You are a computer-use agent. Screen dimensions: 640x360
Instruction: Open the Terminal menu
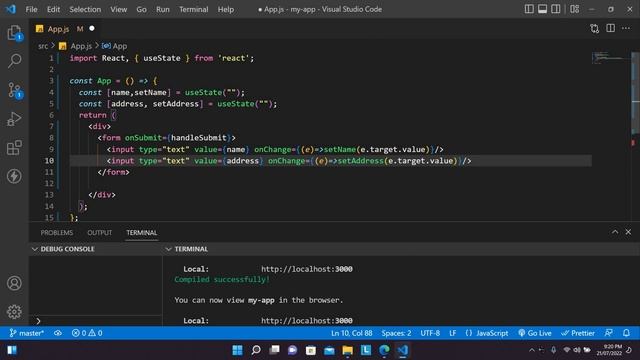click(x=193, y=9)
